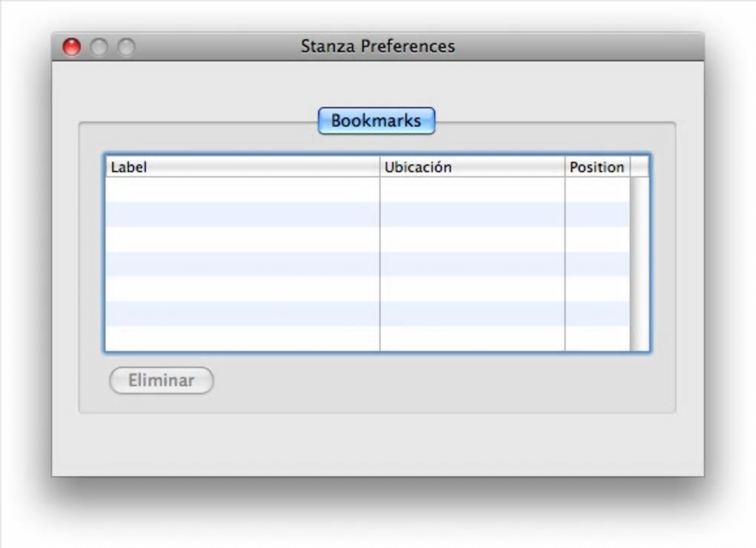This screenshot has height=548, width=756.
Task: Click the first row's Position cell
Action: tap(597, 189)
